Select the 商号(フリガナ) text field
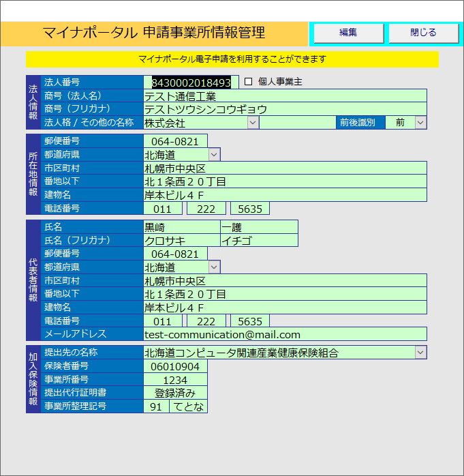 pos(285,109)
